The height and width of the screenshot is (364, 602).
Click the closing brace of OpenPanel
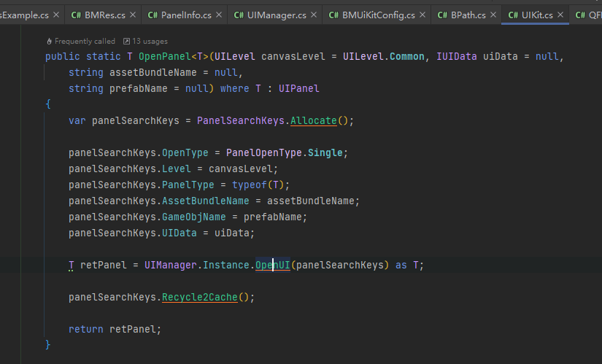(x=48, y=345)
